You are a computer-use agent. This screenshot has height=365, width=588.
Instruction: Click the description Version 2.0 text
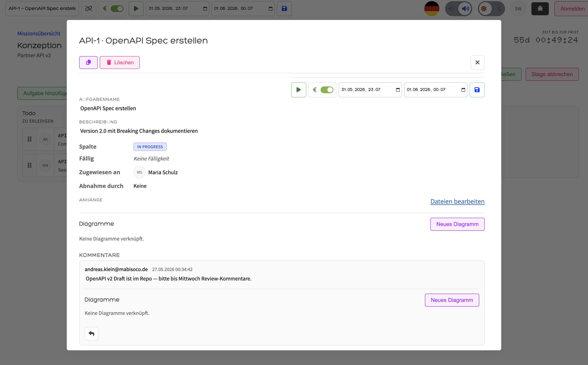coord(139,131)
